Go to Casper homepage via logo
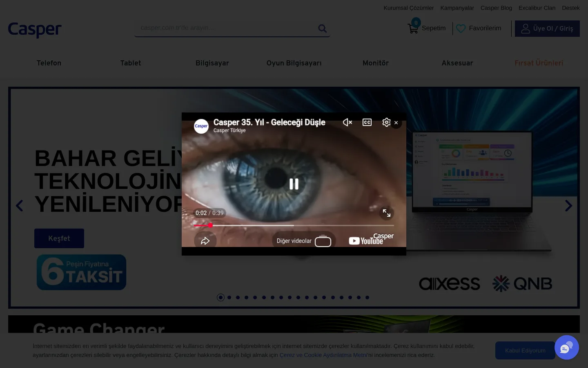This screenshot has width=588, height=368. click(35, 29)
